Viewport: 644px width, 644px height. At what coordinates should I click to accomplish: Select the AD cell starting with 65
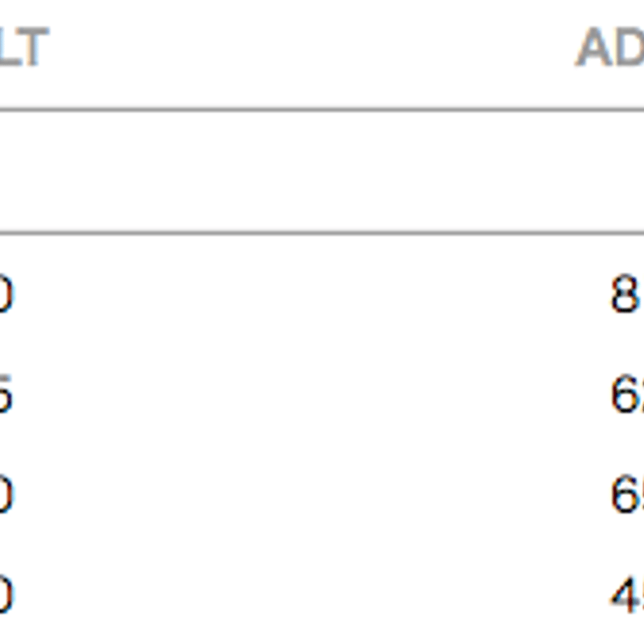coord(628,494)
